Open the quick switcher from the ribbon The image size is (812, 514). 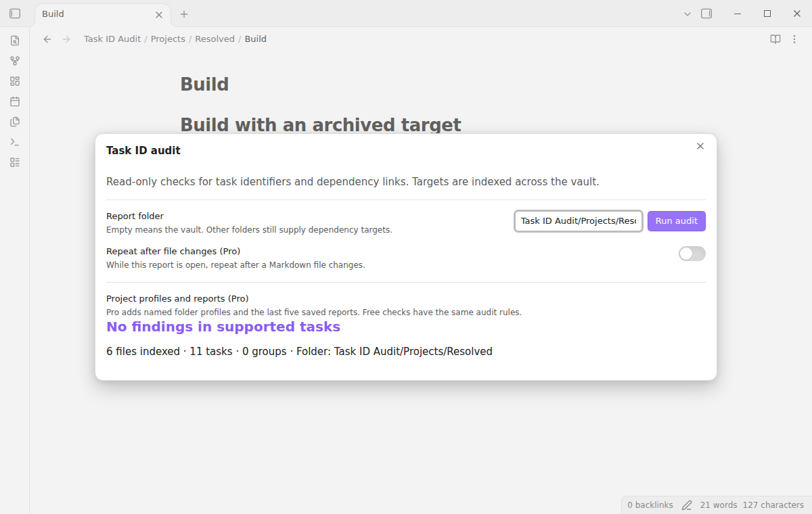click(15, 41)
